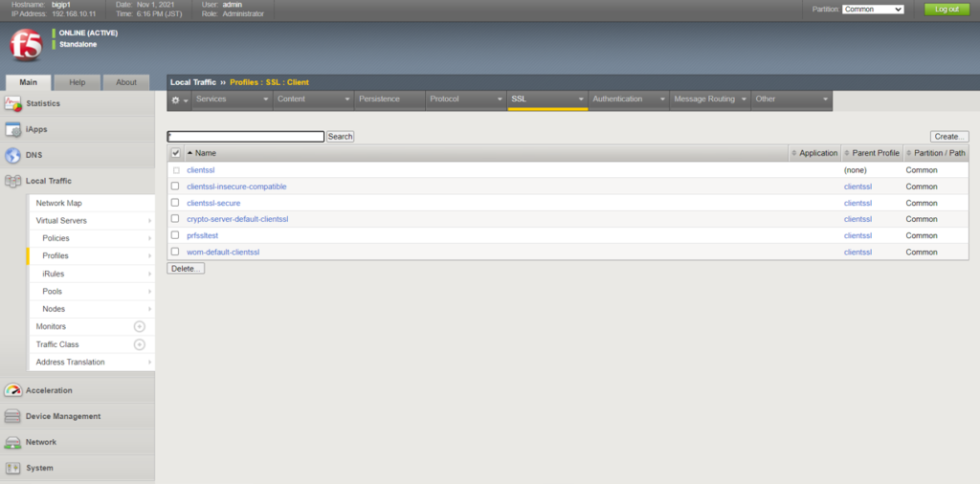Click the plus icon next to Traffic Class
The height and width of the screenshot is (484, 980).
tap(139, 344)
